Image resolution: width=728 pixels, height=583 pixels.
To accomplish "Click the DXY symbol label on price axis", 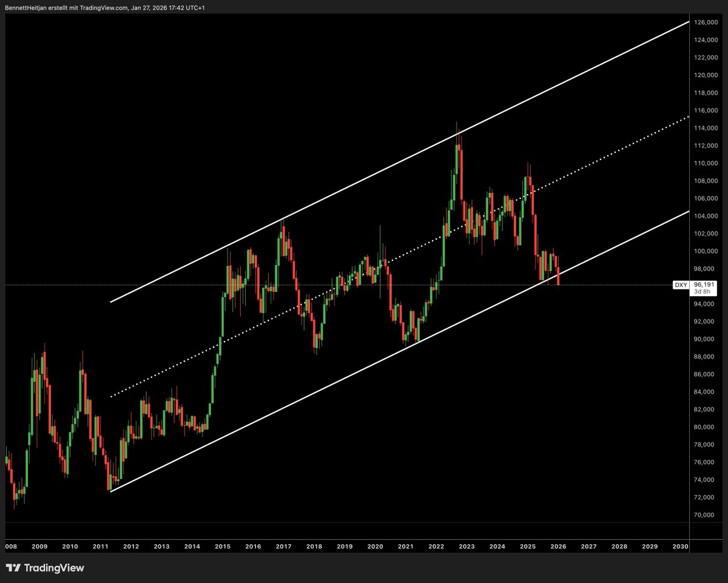I will click(680, 285).
